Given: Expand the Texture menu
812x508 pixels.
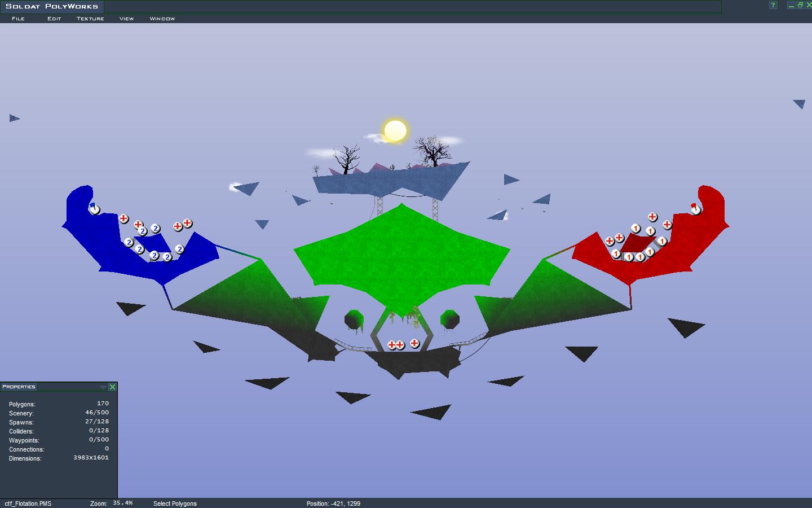Looking at the screenshot, I should pyautogui.click(x=90, y=19).
